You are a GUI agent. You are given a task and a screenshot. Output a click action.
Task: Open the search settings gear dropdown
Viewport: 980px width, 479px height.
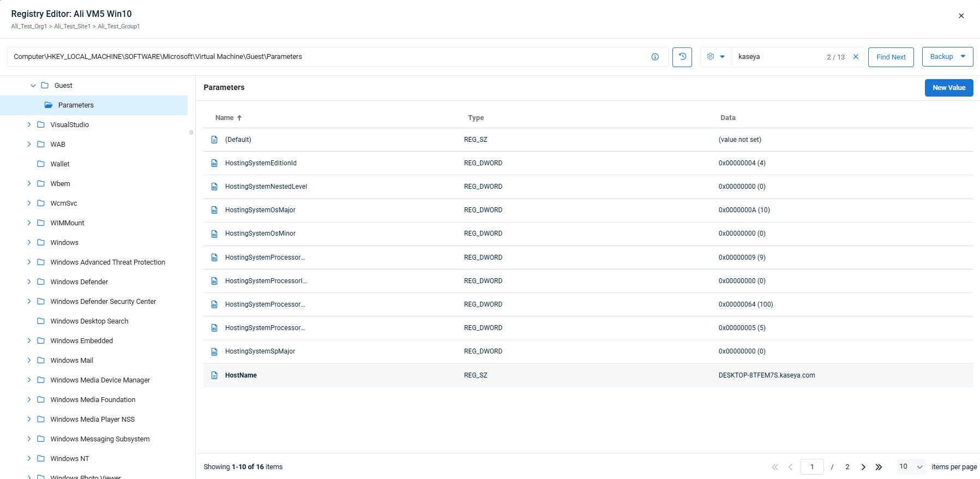[x=716, y=57]
